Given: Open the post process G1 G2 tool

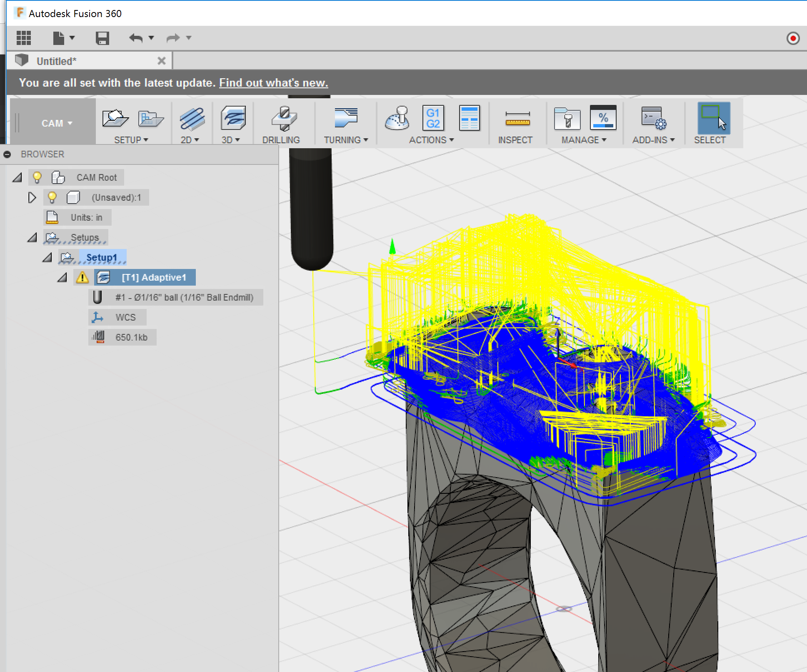Looking at the screenshot, I should [433, 119].
